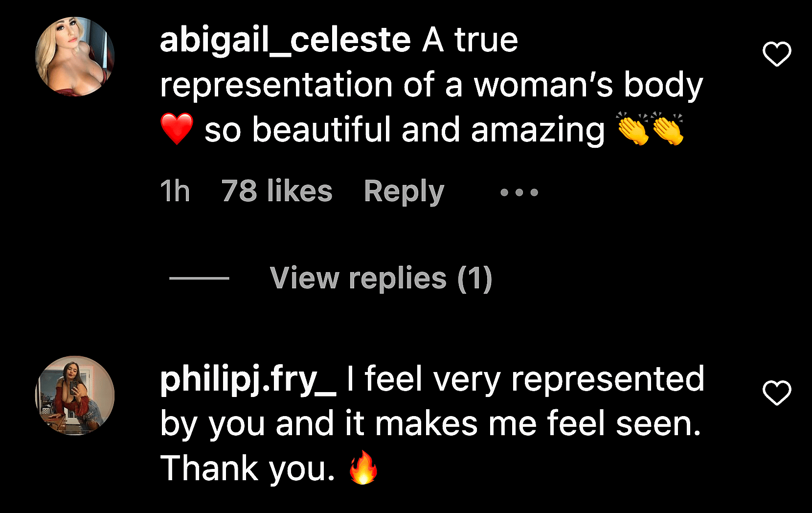Like philipj.fry_'s comment with the heart

(x=777, y=393)
